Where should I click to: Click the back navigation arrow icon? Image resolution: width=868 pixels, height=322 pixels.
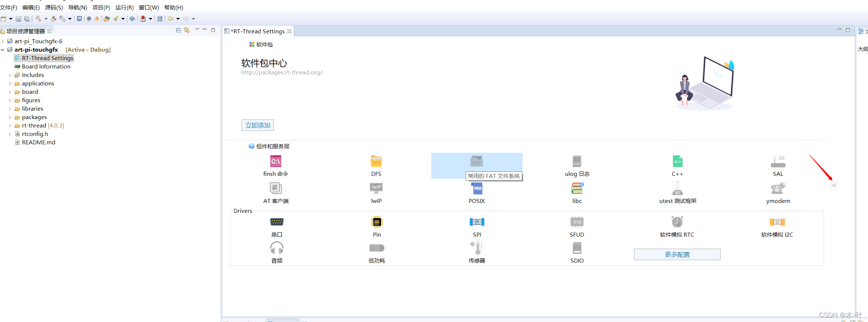coord(171,19)
